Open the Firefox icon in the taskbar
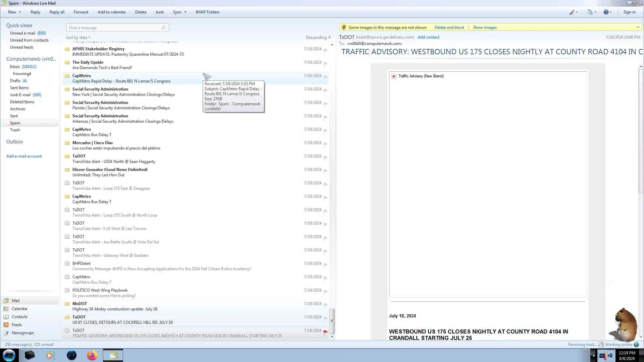The width and height of the screenshot is (644, 362). click(x=92, y=355)
